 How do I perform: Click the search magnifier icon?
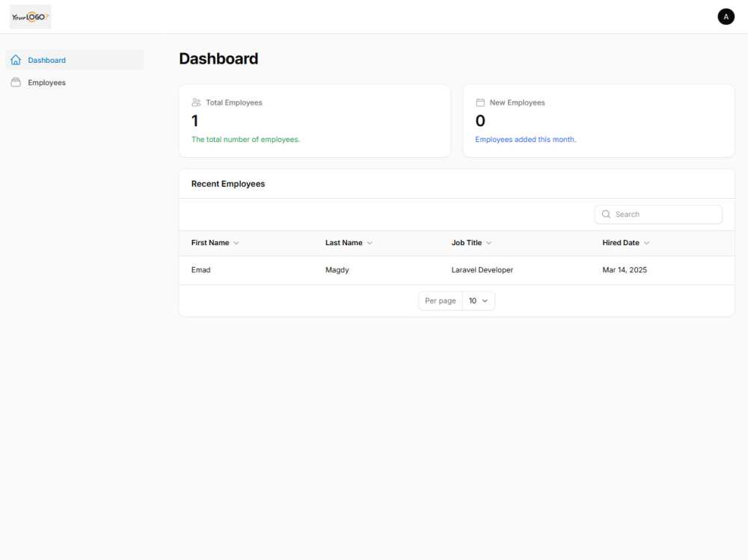point(606,214)
